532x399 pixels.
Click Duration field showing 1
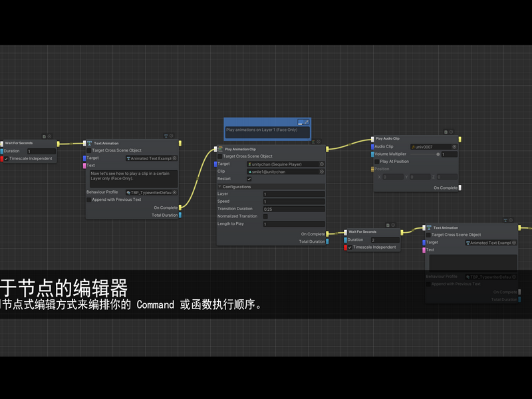pos(41,152)
